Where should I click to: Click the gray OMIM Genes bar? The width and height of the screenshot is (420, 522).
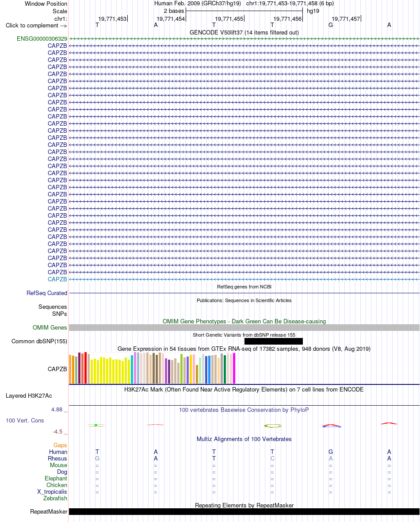[244, 328]
